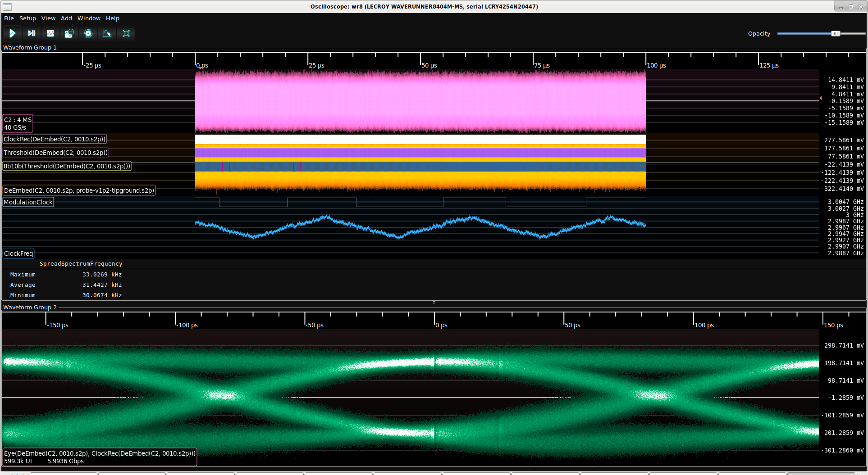Click the 298.7141 mV eye axis label
The width and height of the screenshot is (868, 475).
(844, 345)
